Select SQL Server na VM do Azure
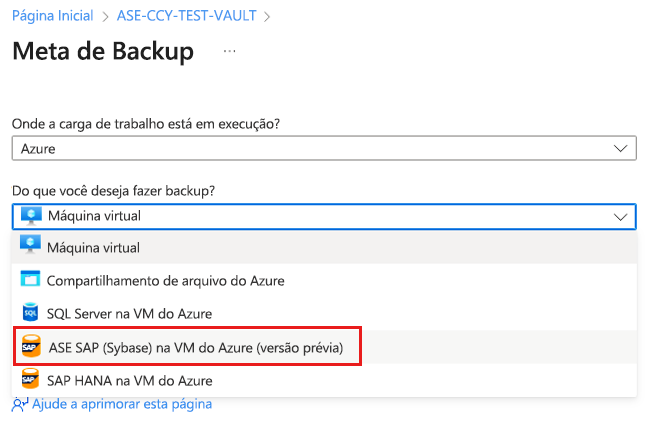This screenshot has height=429, width=646. [131, 313]
